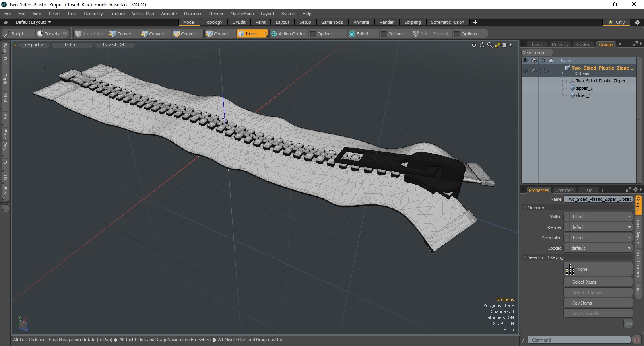644x346 pixels.
Task: Open the Default Layouts dropdown
Action: pos(33,22)
